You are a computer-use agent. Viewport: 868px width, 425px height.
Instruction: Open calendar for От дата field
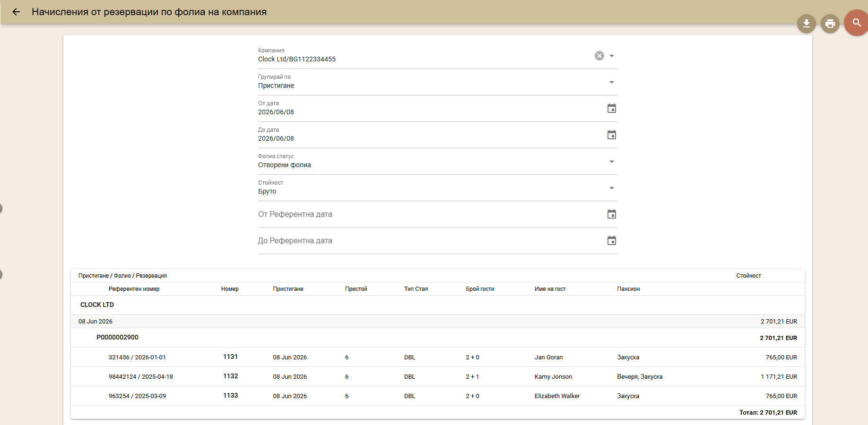point(612,109)
